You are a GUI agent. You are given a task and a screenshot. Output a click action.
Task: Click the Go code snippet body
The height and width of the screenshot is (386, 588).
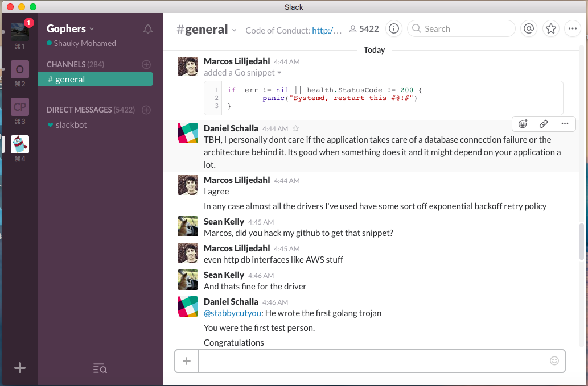tap(383, 98)
